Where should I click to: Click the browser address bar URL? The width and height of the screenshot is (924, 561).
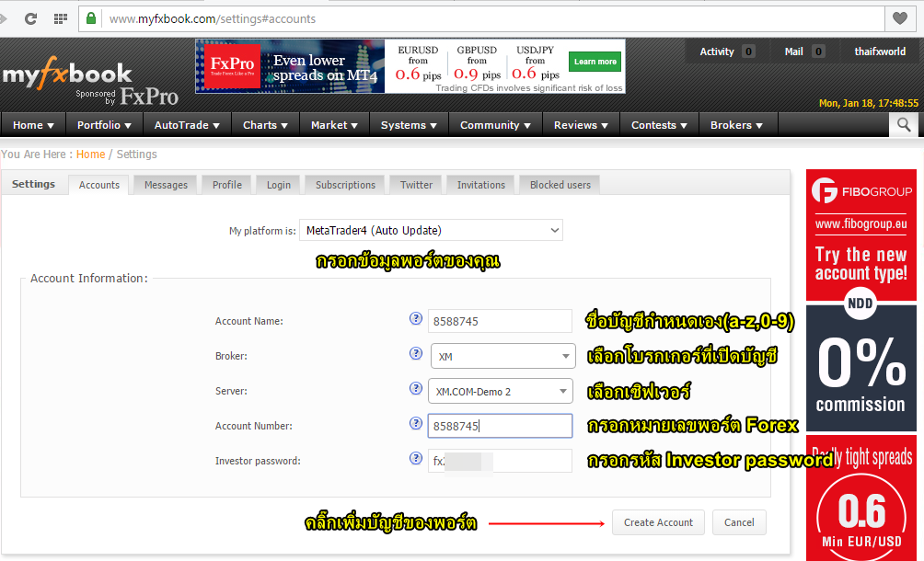(x=213, y=18)
